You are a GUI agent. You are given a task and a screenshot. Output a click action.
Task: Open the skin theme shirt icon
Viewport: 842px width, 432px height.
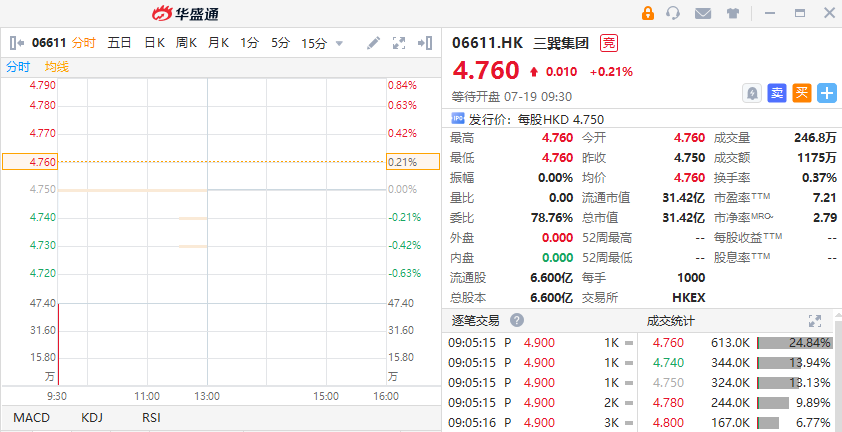(x=733, y=13)
